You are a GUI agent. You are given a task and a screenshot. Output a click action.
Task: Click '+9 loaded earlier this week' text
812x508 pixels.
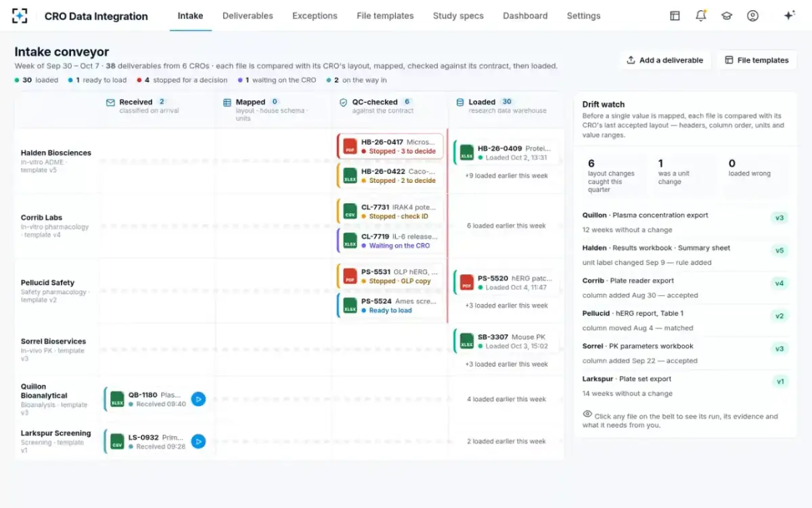506,176
